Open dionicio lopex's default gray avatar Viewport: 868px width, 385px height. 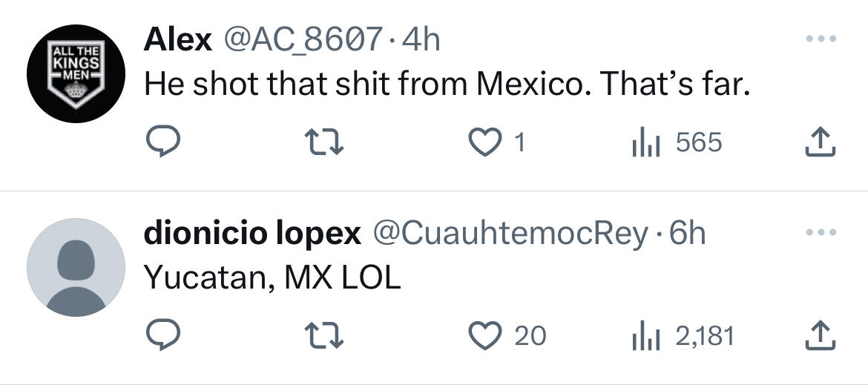pyautogui.click(x=76, y=267)
